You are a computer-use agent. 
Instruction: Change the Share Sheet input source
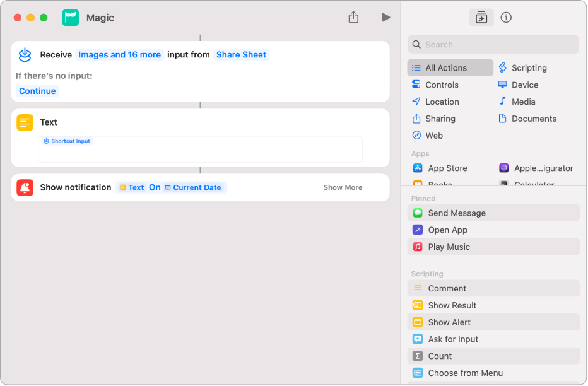241,55
